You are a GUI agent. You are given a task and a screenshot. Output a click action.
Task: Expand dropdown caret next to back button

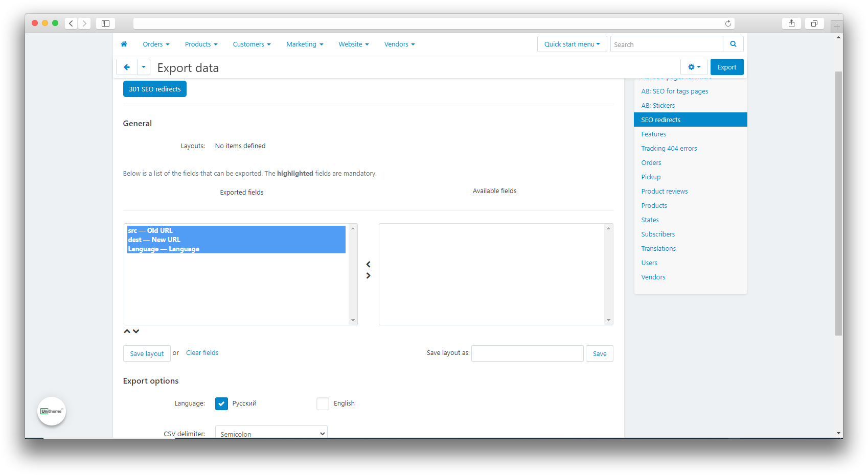coord(144,67)
